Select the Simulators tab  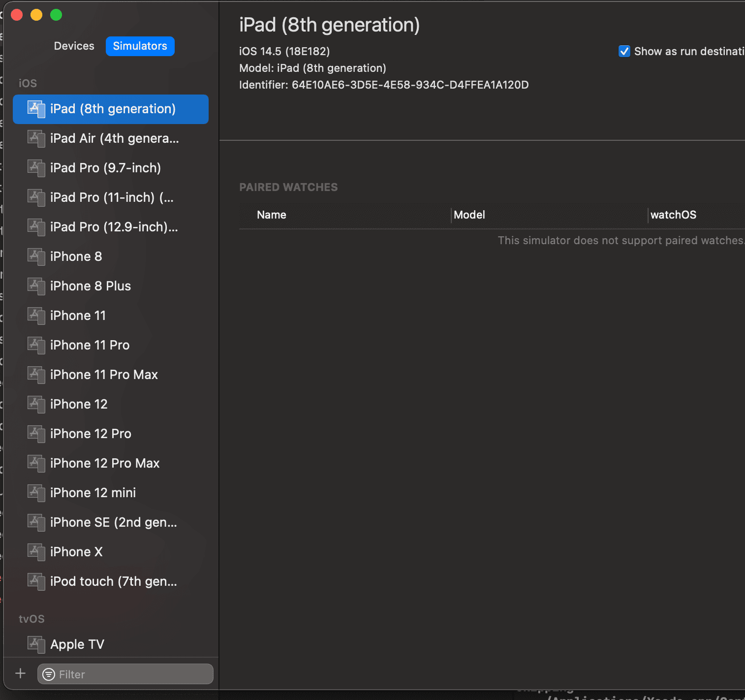(x=140, y=46)
